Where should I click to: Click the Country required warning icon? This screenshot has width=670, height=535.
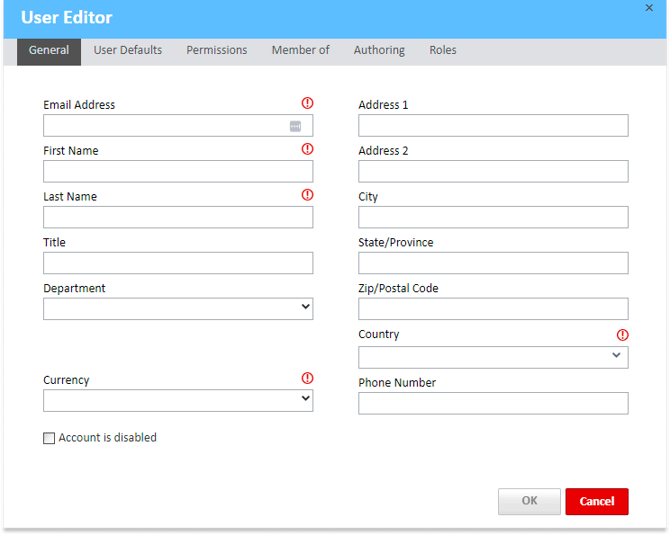tap(623, 335)
